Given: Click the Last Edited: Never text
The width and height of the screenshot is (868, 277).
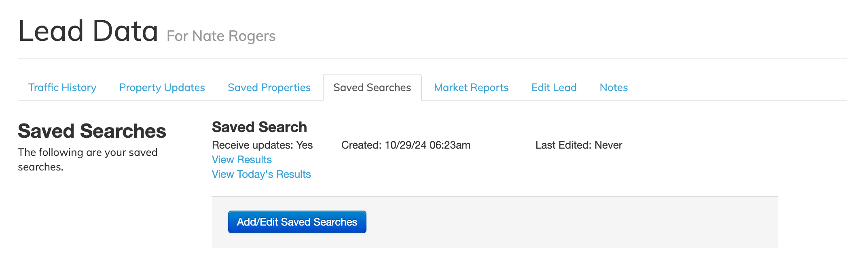Looking at the screenshot, I should (578, 145).
